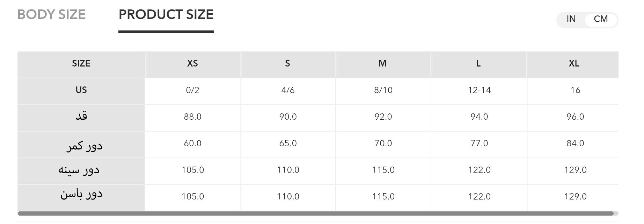Viewport: 644px width, 224px height.
Task: Click the SIZE header cell
Action: [81, 64]
